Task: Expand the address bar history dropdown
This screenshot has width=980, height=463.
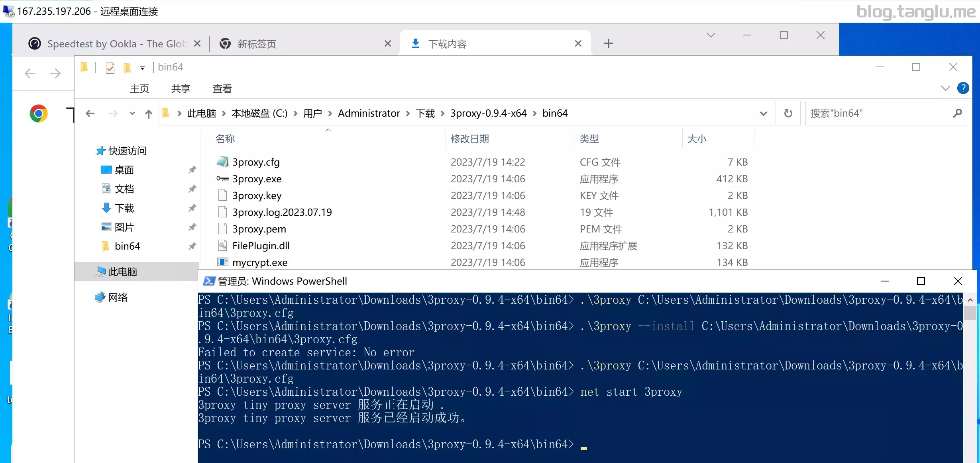Action: tap(763, 113)
